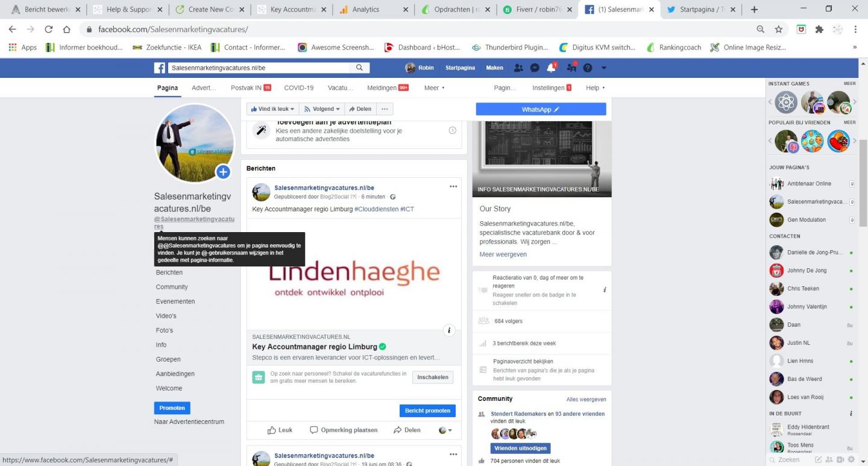Expand the account dropdown arrow in blue bar
This screenshot has width=868, height=466.
(603, 68)
